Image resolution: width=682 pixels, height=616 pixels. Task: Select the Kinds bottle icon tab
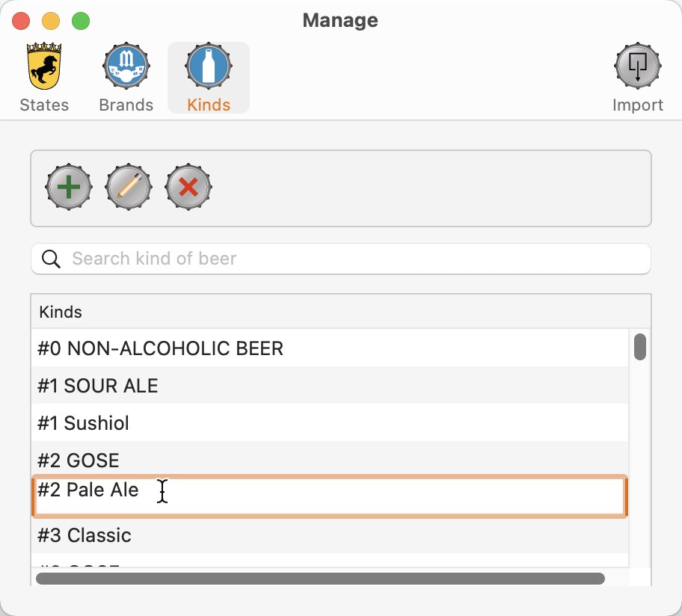209,66
